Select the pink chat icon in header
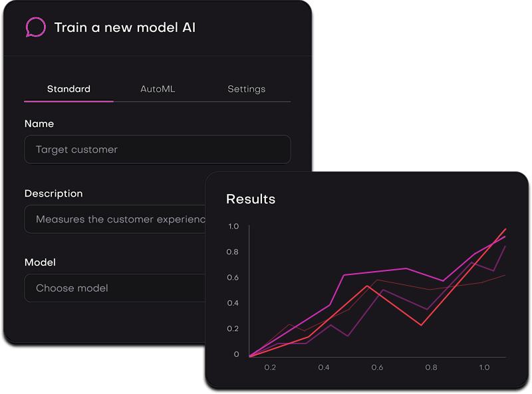This screenshot has width=532, height=394. coord(35,27)
